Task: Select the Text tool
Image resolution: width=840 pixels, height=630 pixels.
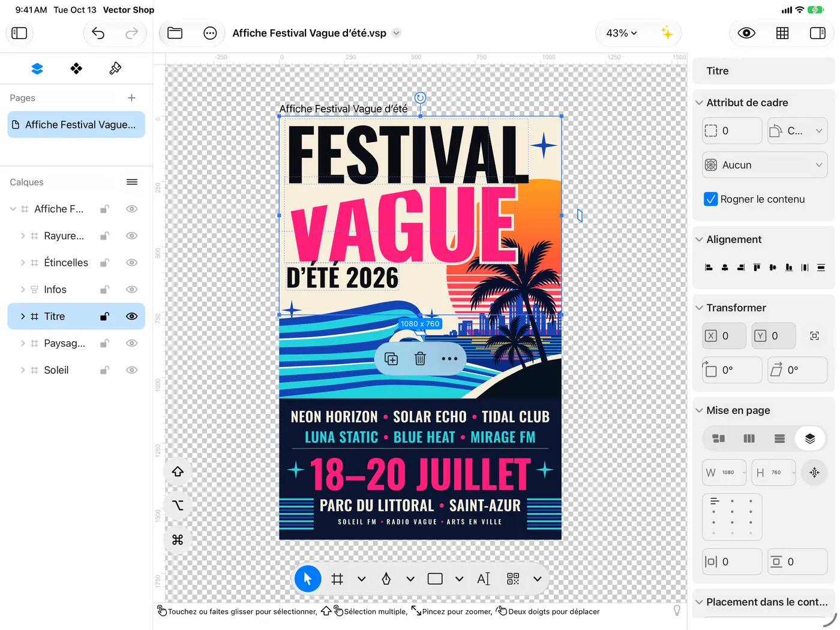Action: (484, 579)
